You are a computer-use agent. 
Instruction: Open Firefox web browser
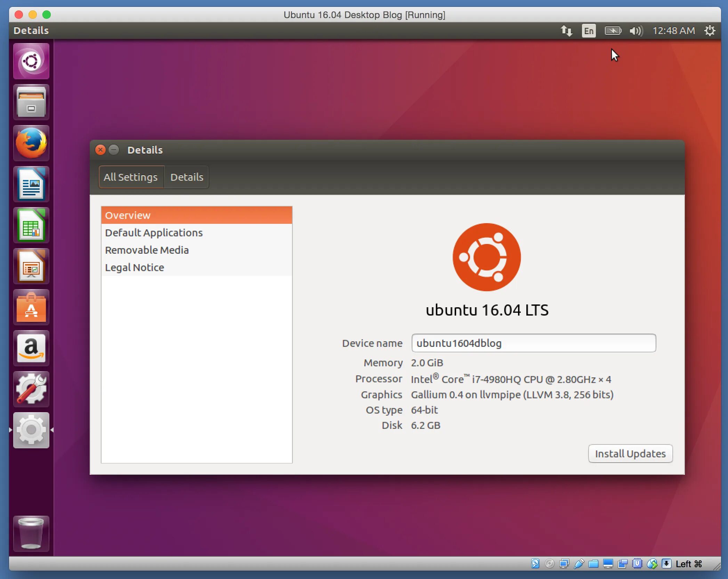[31, 143]
